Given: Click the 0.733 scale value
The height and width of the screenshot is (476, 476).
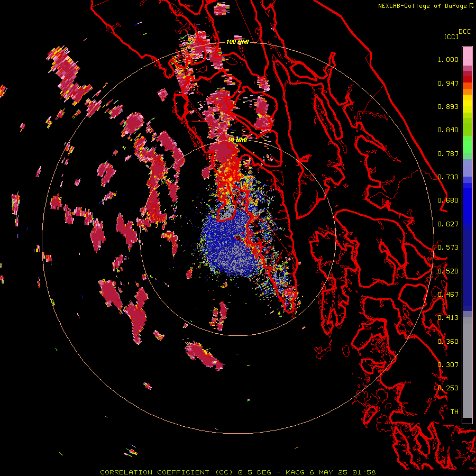Looking at the screenshot, I should click(448, 177).
